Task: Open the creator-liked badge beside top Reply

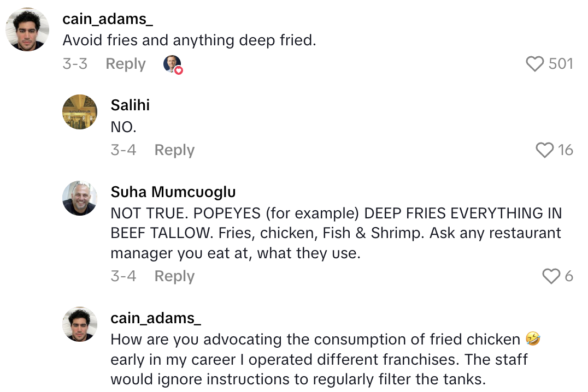Action: [172, 64]
